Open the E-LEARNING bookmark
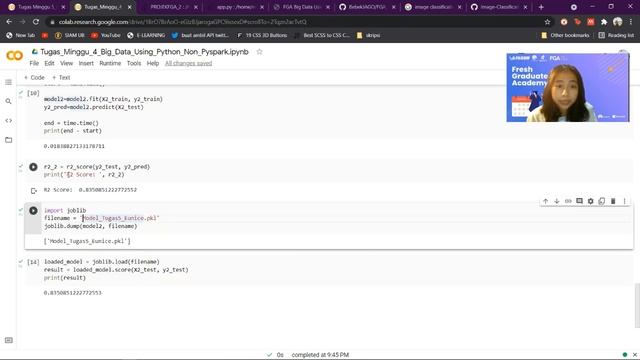Image resolution: width=640 pixels, height=360 pixels. [146, 36]
